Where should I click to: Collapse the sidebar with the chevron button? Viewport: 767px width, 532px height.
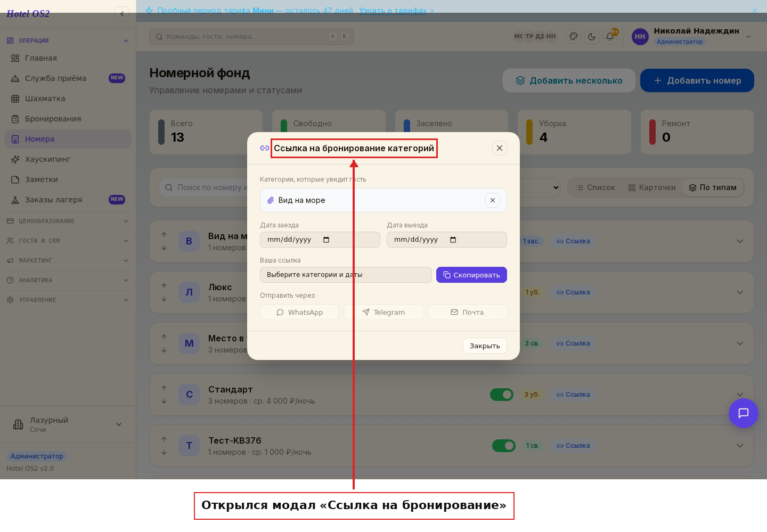tap(122, 14)
